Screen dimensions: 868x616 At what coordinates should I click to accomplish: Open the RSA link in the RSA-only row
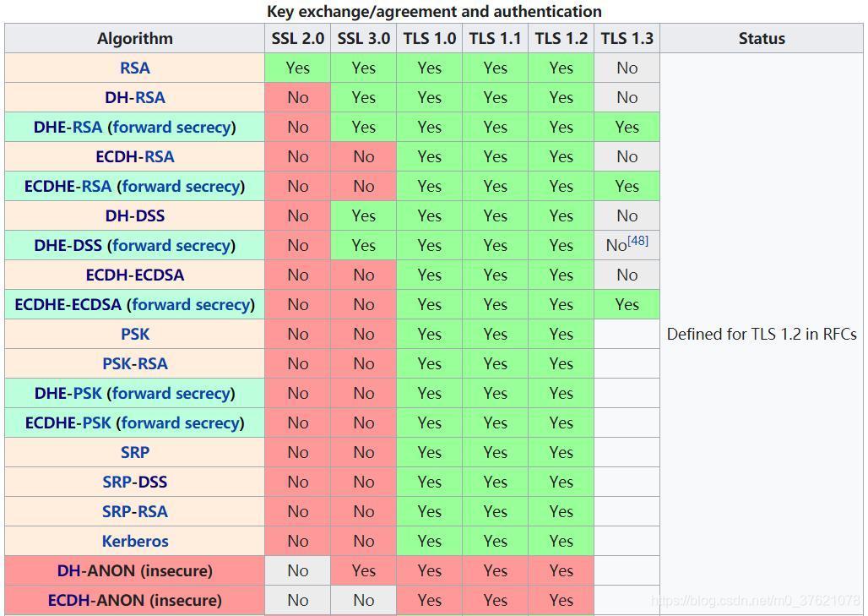(134, 68)
